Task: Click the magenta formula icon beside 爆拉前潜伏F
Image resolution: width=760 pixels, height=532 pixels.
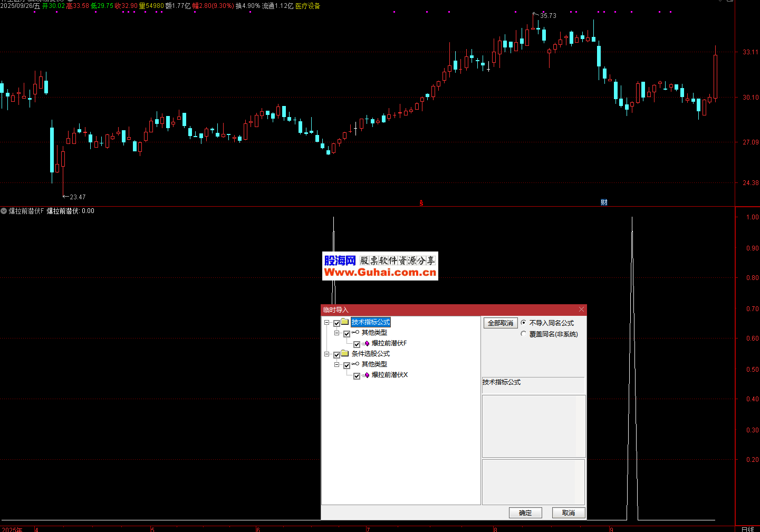Action: 367,343
